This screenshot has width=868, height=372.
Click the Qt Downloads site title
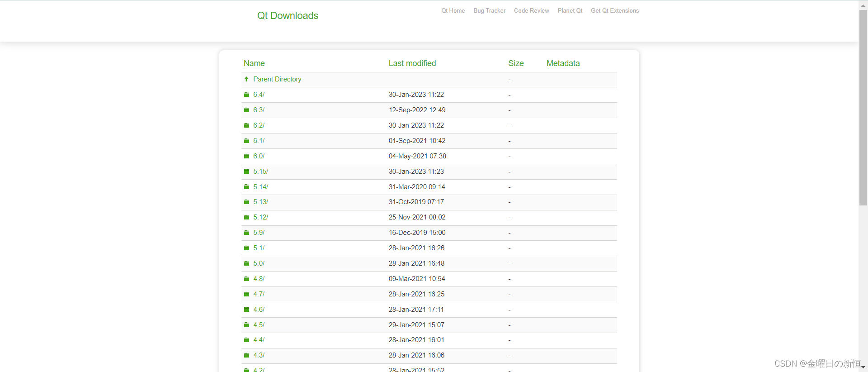pyautogui.click(x=288, y=15)
